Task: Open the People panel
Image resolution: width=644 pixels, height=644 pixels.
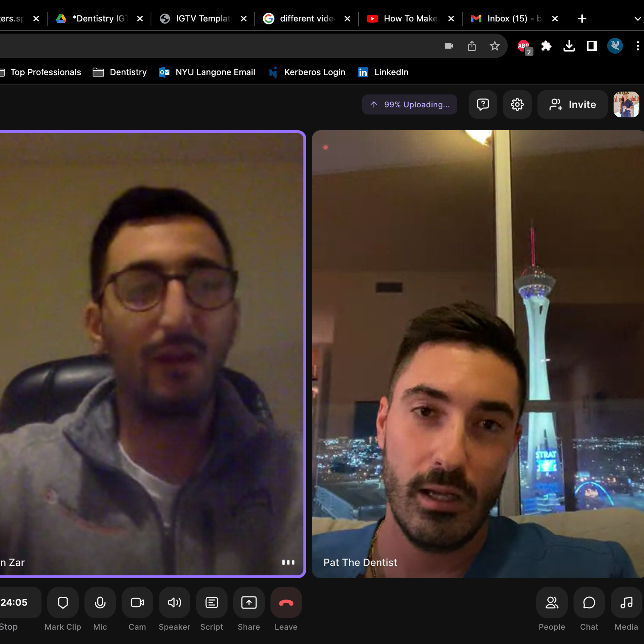Action: pos(552,603)
